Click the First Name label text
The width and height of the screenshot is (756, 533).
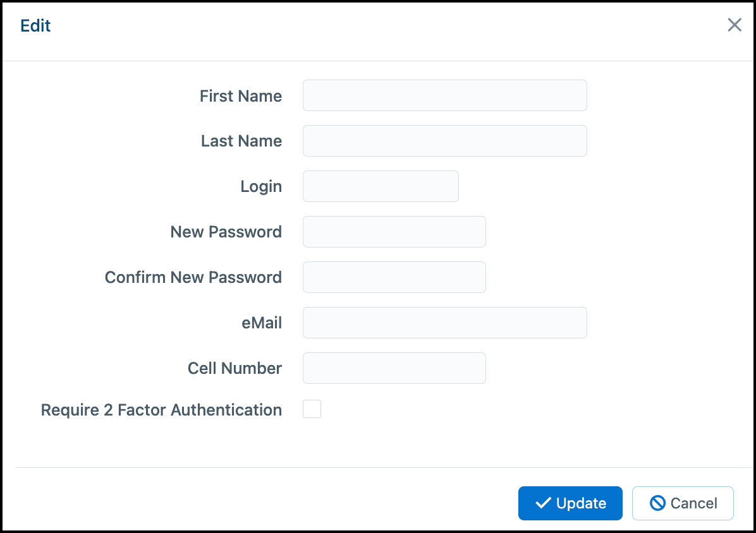click(241, 96)
